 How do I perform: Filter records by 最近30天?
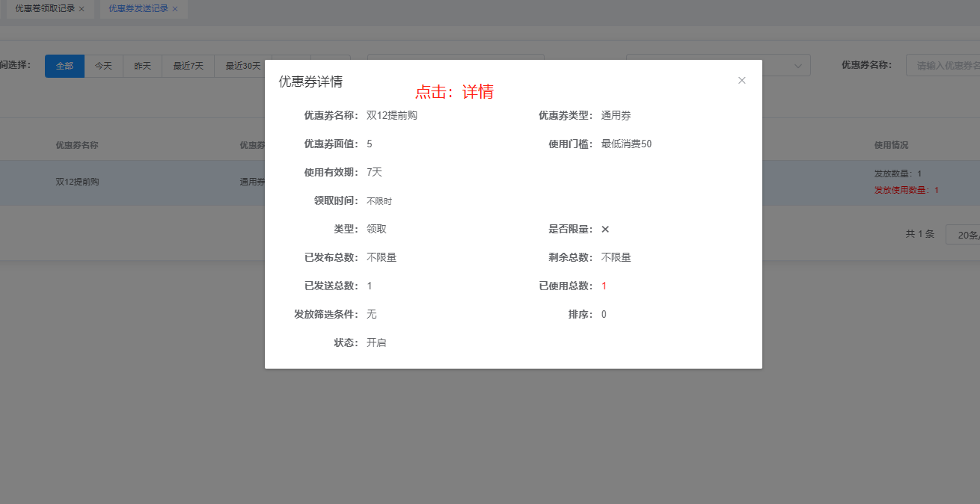point(242,66)
